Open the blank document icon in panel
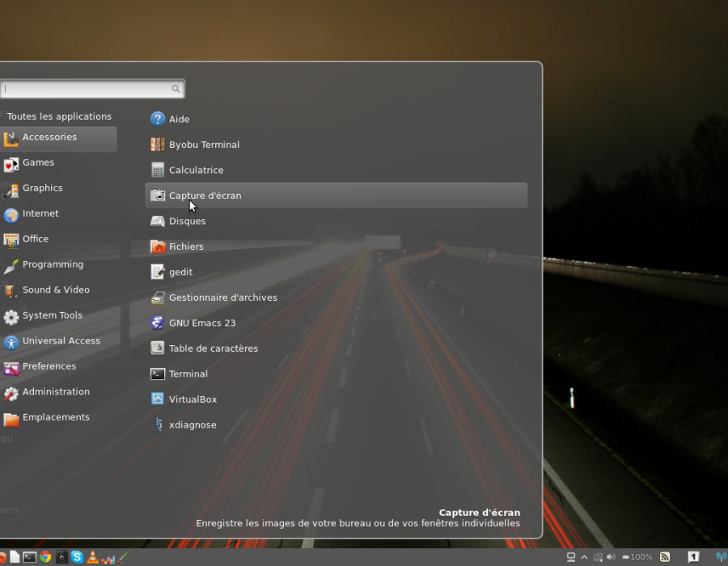Image resolution: width=728 pixels, height=566 pixels. point(15,557)
